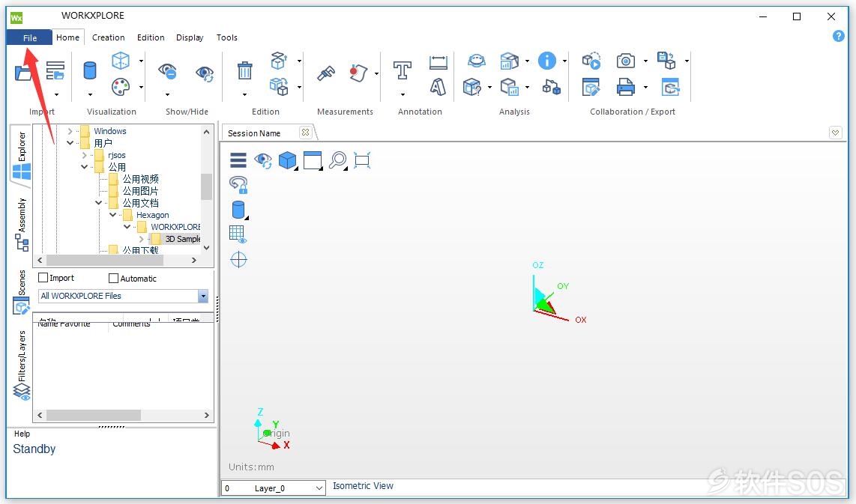Click the open box with arrow Edition icon
This screenshot has height=504, width=856.
pyautogui.click(x=279, y=60)
